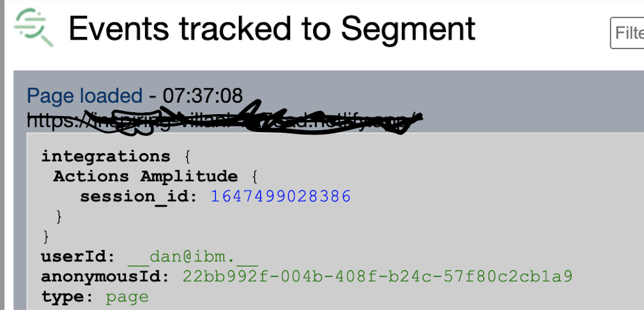This screenshot has width=644, height=310.
Task: Focus the Filter events input field
Action: (x=627, y=33)
